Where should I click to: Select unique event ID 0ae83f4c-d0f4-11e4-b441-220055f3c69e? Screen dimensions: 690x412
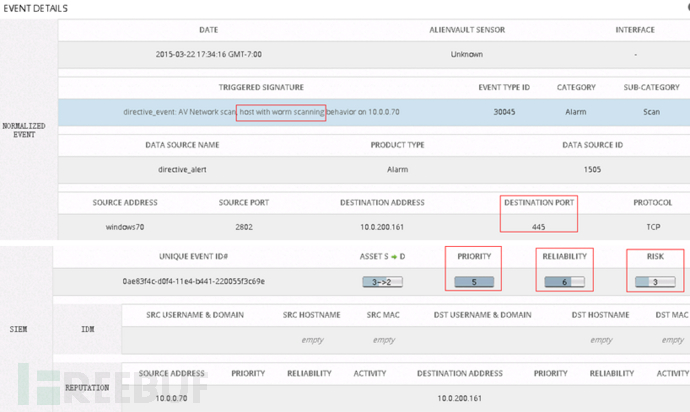pyautogui.click(x=194, y=281)
